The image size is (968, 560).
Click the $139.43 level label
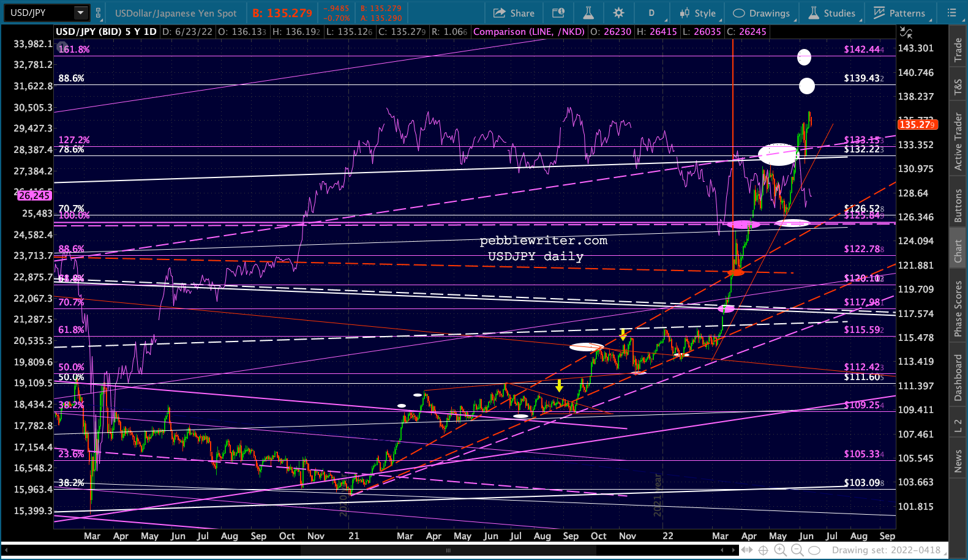864,78
